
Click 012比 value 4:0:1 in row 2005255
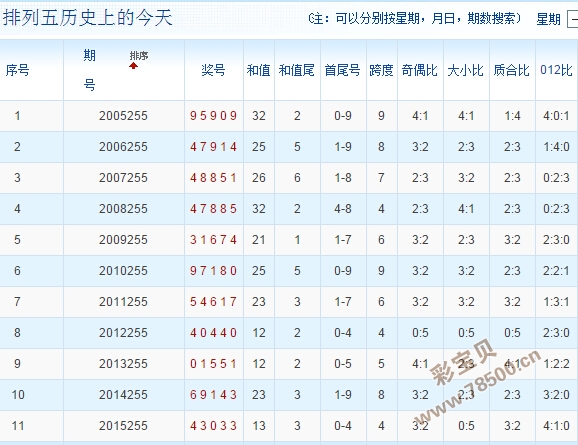click(x=556, y=116)
